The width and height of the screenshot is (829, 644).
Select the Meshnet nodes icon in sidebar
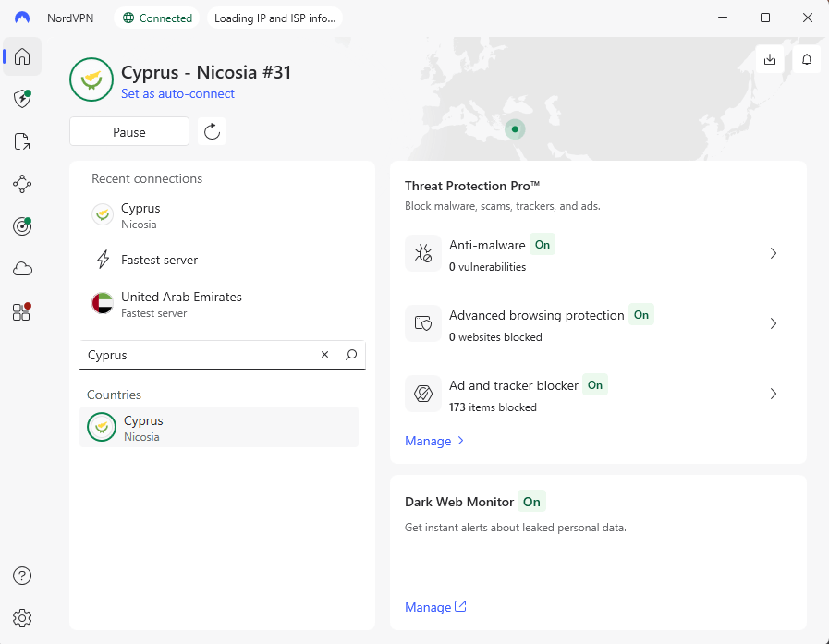point(21,184)
